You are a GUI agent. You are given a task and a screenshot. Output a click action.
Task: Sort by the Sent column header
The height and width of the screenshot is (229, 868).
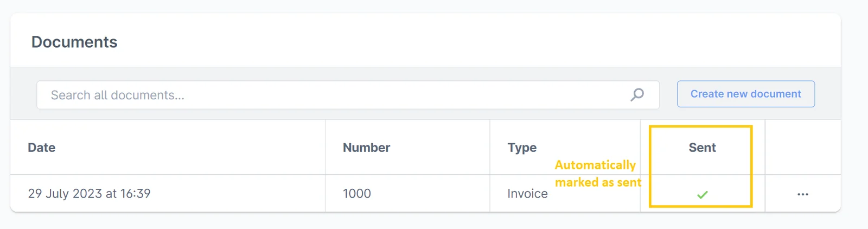[703, 148]
